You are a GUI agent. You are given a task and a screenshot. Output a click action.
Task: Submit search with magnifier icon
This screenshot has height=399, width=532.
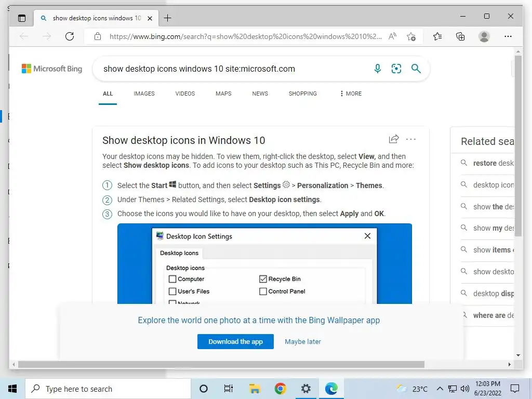pos(416,69)
